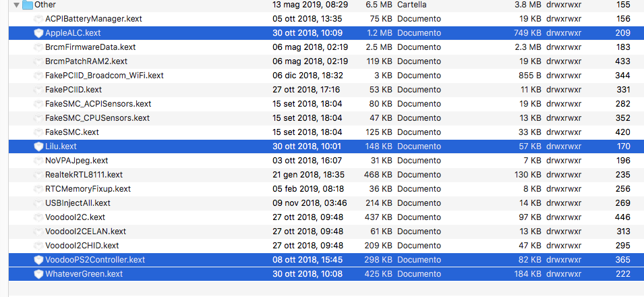Click the VoodooI2CHID.kext file icon
The image size is (644, 297).
coord(38,246)
